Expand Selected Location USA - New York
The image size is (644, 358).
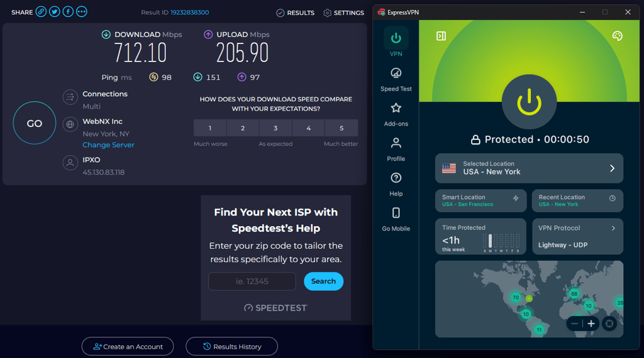click(x=529, y=168)
